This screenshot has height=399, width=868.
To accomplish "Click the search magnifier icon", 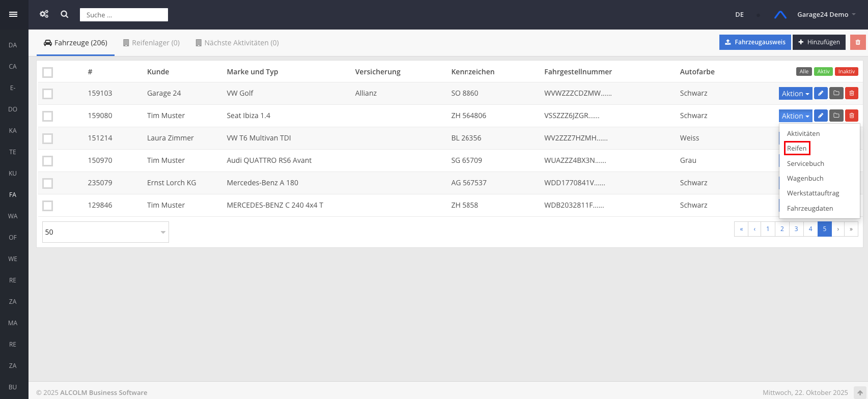I will coord(65,14).
